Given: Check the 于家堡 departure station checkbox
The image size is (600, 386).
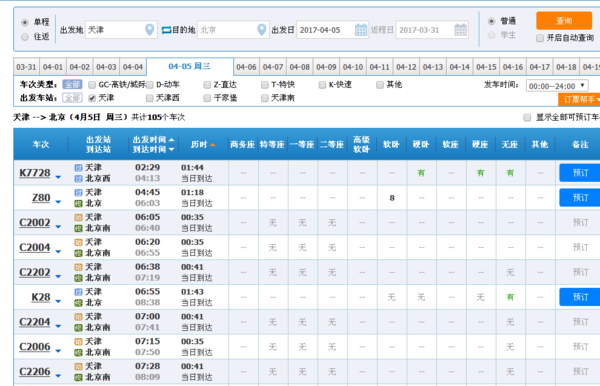Looking at the screenshot, I should click(x=207, y=98).
